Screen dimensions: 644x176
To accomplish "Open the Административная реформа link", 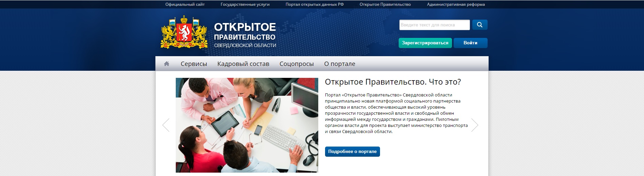I will point(456,4).
